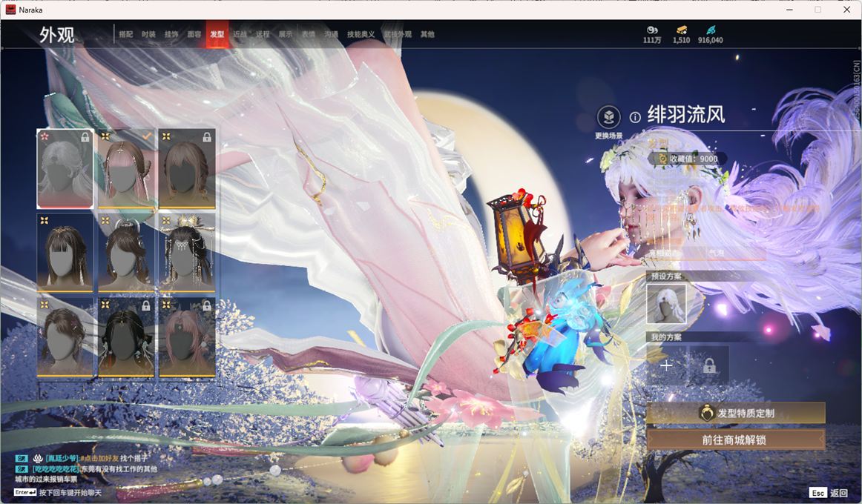Click the locked slot under 我的方案
Screen dimensions: 862x504
(709, 365)
